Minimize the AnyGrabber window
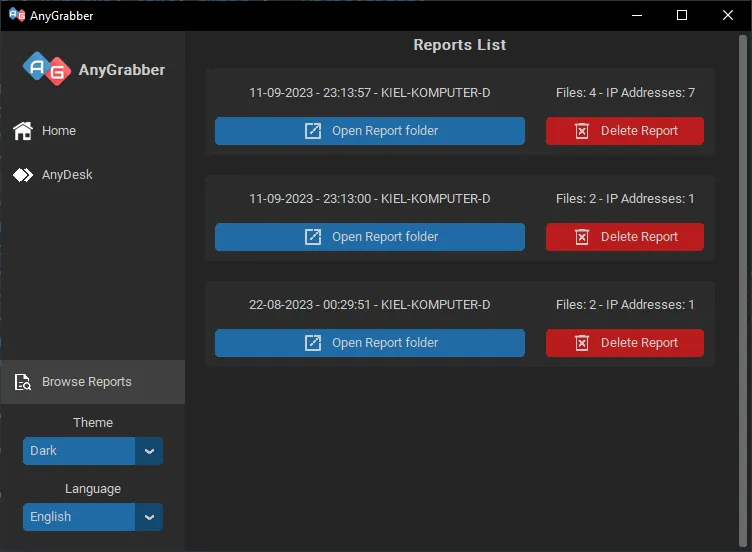 (x=637, y=15)
